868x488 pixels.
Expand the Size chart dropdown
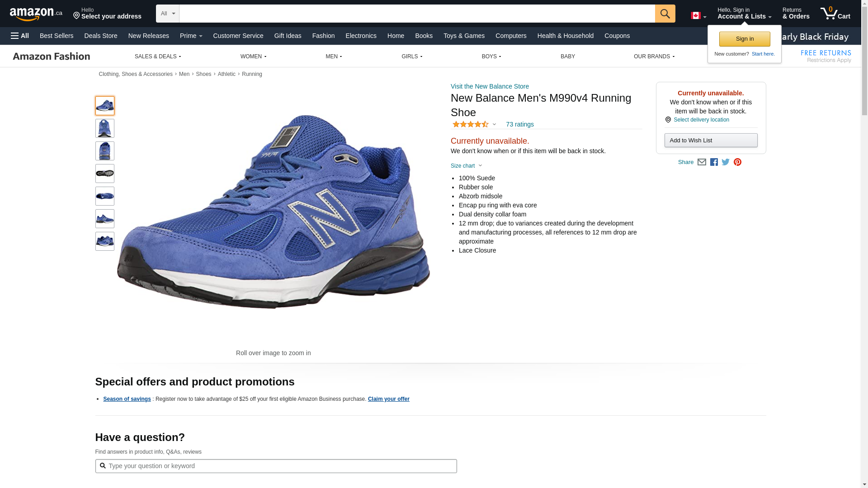pyautogui.click(x=466, y=166)
